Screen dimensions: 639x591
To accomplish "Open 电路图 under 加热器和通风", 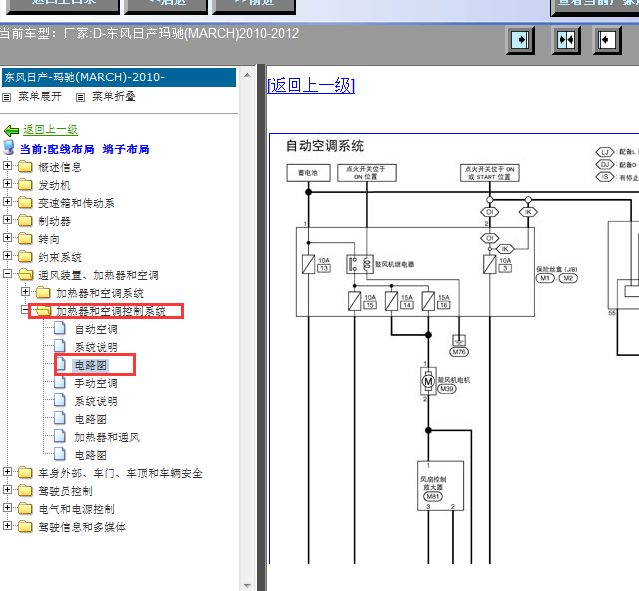I will click(x=90, y=455).
